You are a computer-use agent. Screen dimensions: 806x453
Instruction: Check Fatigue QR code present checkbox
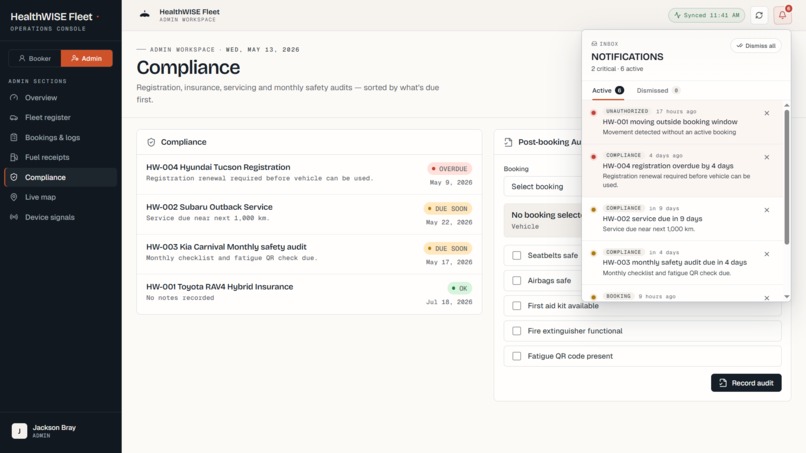pyautogui.click(x=517, y=356)
